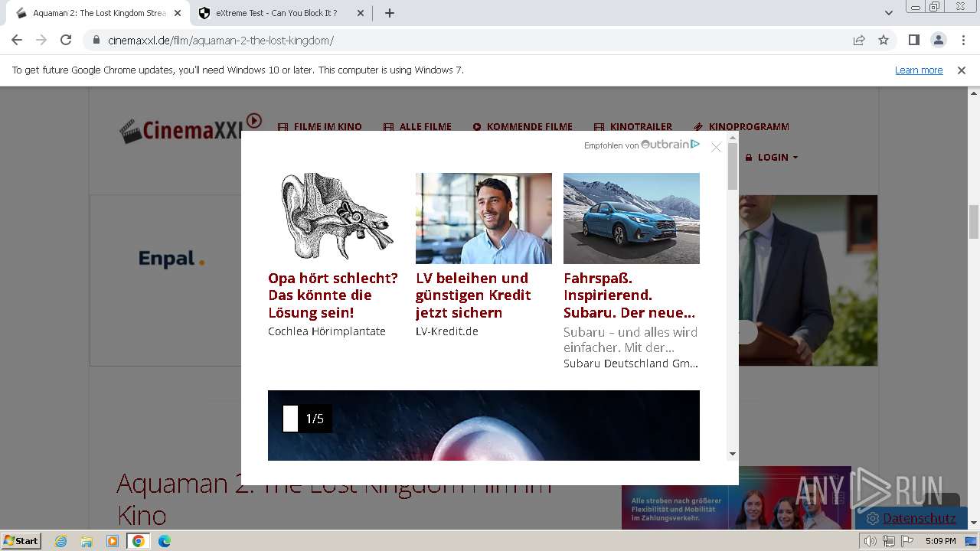View site information lock icon
The height and width of the screenshot is (551, 980).
[x=96, y=41]
